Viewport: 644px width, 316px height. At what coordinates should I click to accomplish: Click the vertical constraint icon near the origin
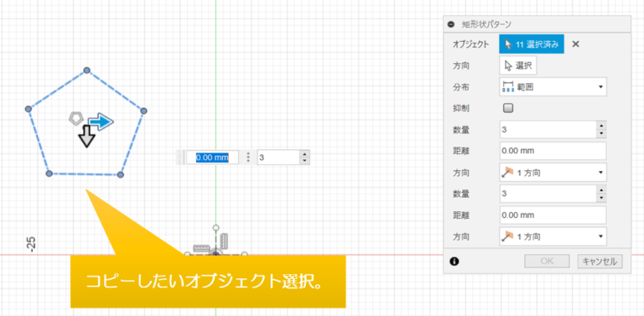(x=224, y=241)
